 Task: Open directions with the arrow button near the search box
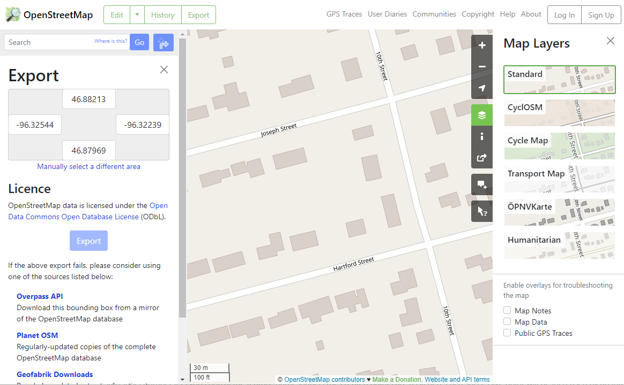tap(163, 42)
